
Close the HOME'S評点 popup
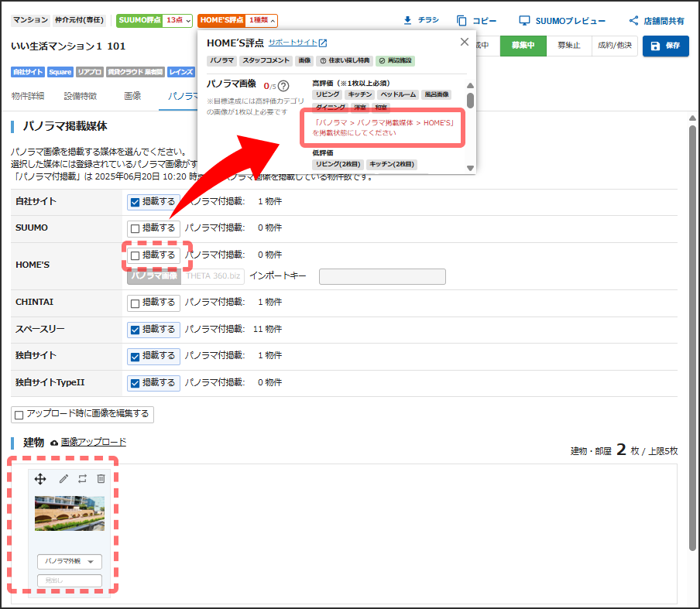(x=465, y=42)
